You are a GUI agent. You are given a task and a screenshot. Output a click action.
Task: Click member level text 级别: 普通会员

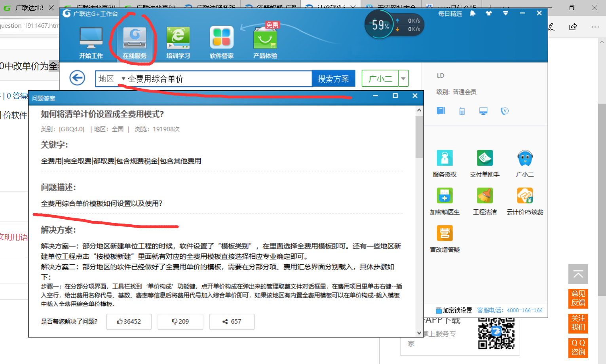tap(456, 92)
